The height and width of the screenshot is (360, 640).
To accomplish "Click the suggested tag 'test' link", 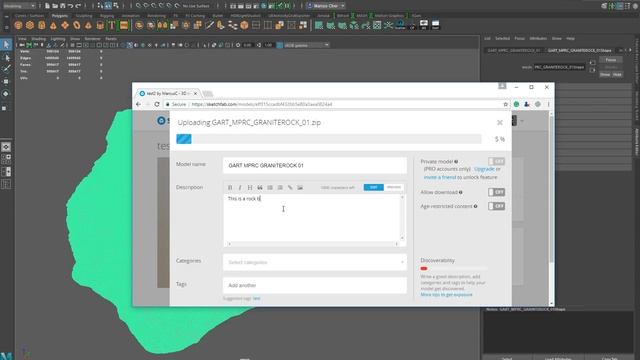I will pos(256,298).
